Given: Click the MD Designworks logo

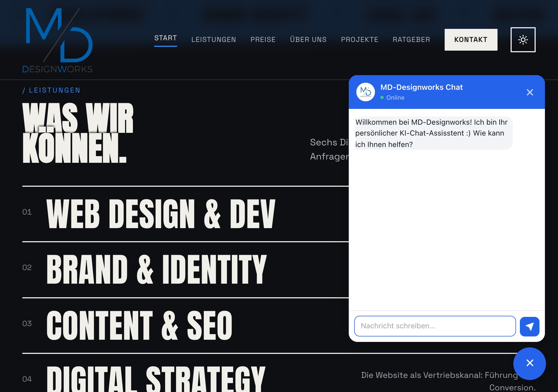Looking at the screenshot, I should pyautogui.click(x=57, y=40).
